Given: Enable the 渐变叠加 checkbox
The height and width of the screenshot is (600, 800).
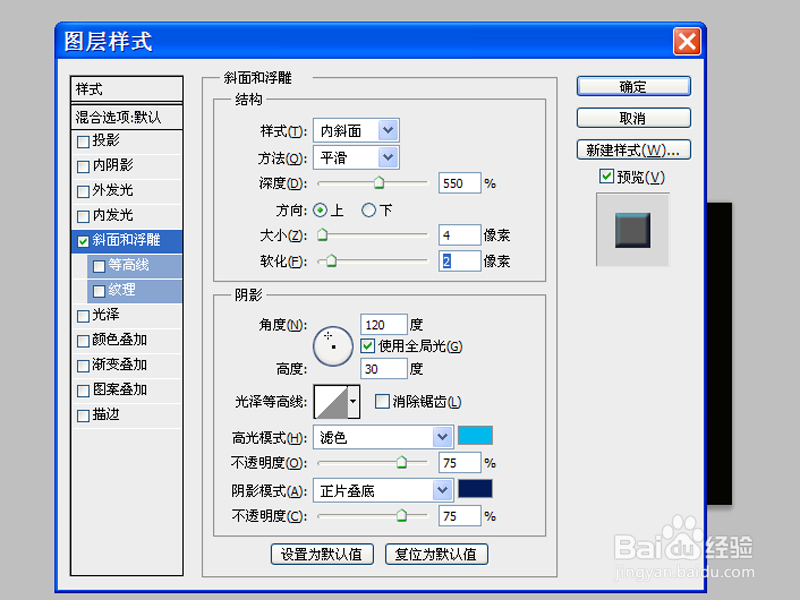Looking at the screenshot, I should [x=83, y=366].
